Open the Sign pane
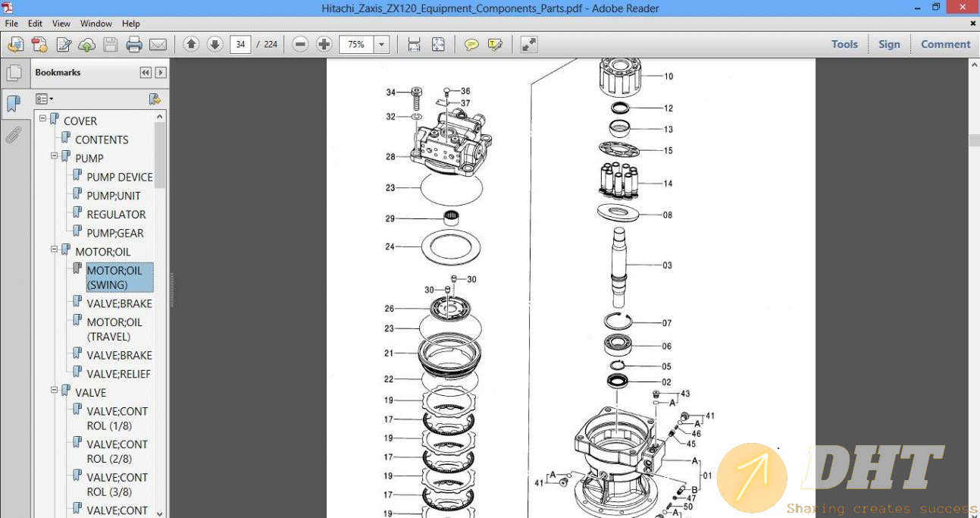This screenshot has height=518, width=980. pos(889,44)
